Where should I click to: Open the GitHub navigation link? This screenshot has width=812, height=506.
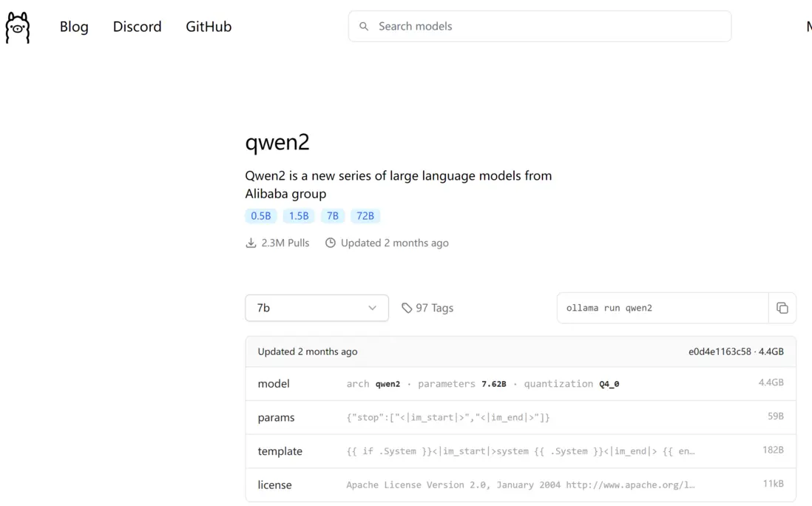(209, 27)
